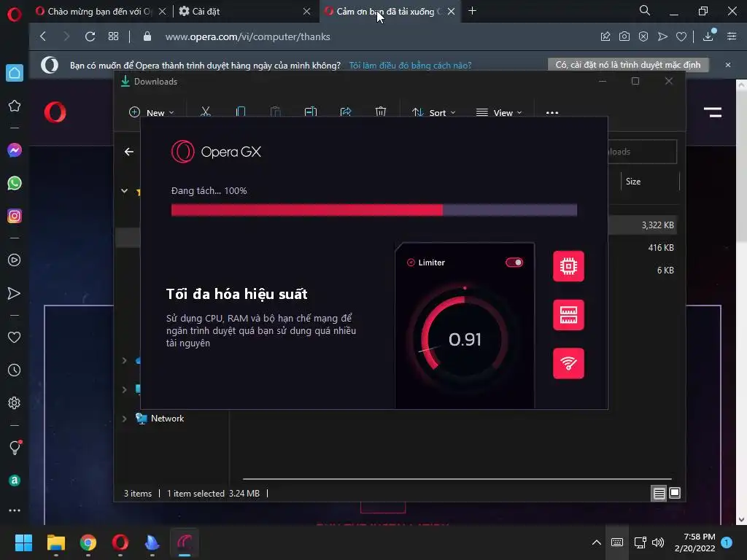The image size is (747, 560).
Task: Open the Pinboards heart in the sidebar
Action: [x=15, y=337]
